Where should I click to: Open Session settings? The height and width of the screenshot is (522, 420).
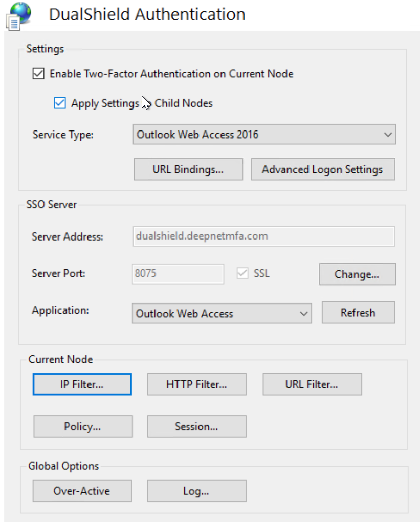pos(196,426)
